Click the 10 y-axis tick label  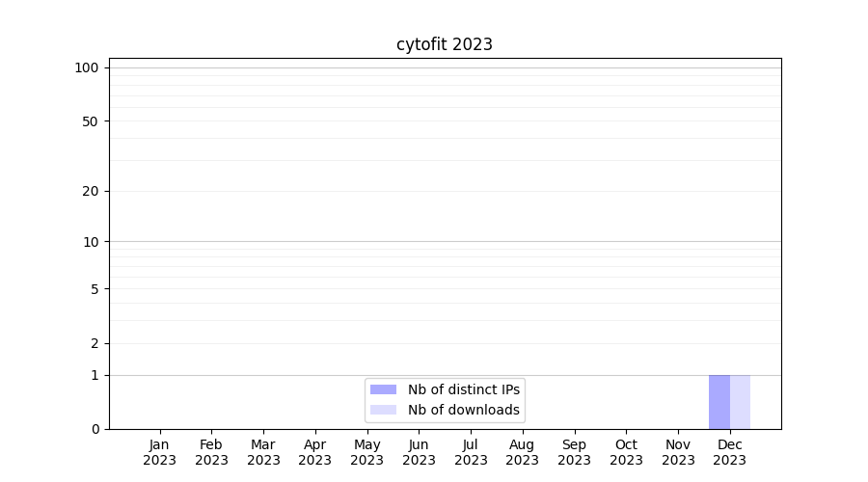91,242
